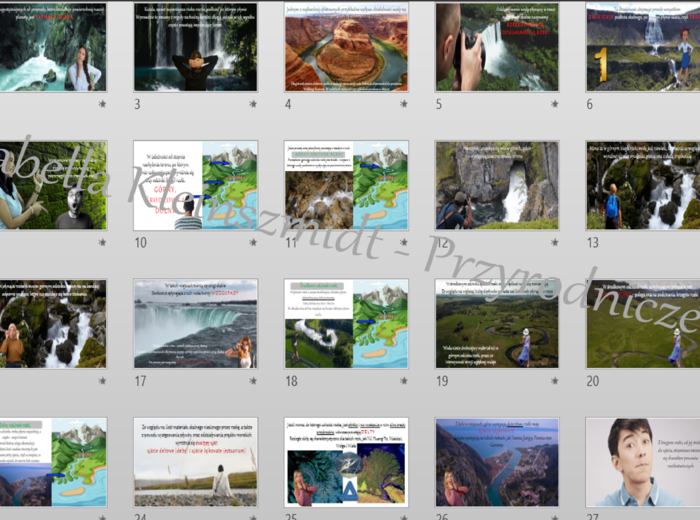700x520 pixels.
Task: Click the transition star icon for slide 4
Action: point(404,104)
